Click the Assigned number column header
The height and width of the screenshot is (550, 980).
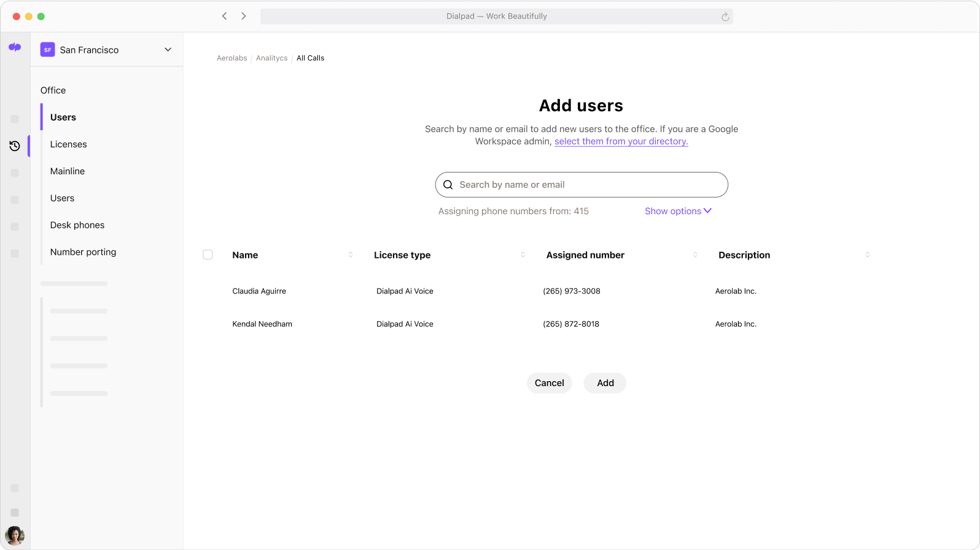tap(585, 255)
